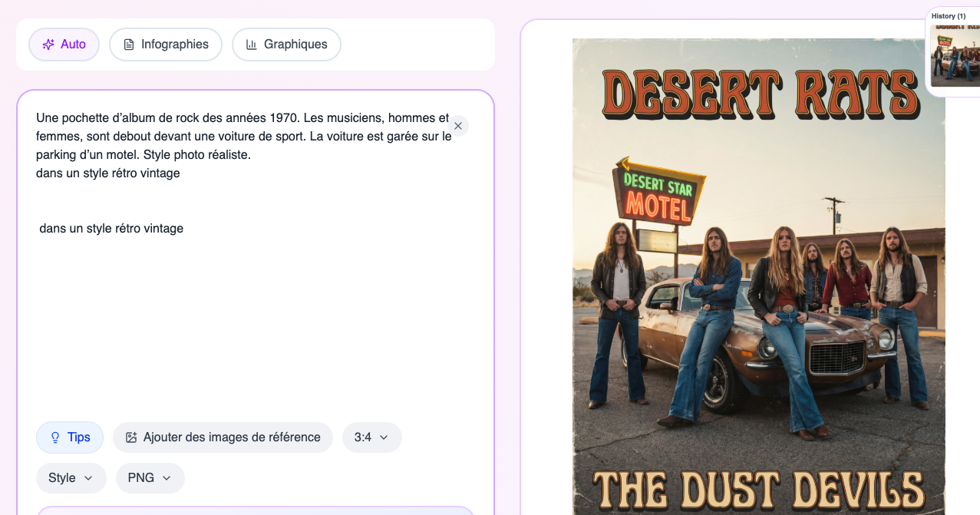Click the bar chart icon beside Graphiques
980x515 pixels.
251,45
